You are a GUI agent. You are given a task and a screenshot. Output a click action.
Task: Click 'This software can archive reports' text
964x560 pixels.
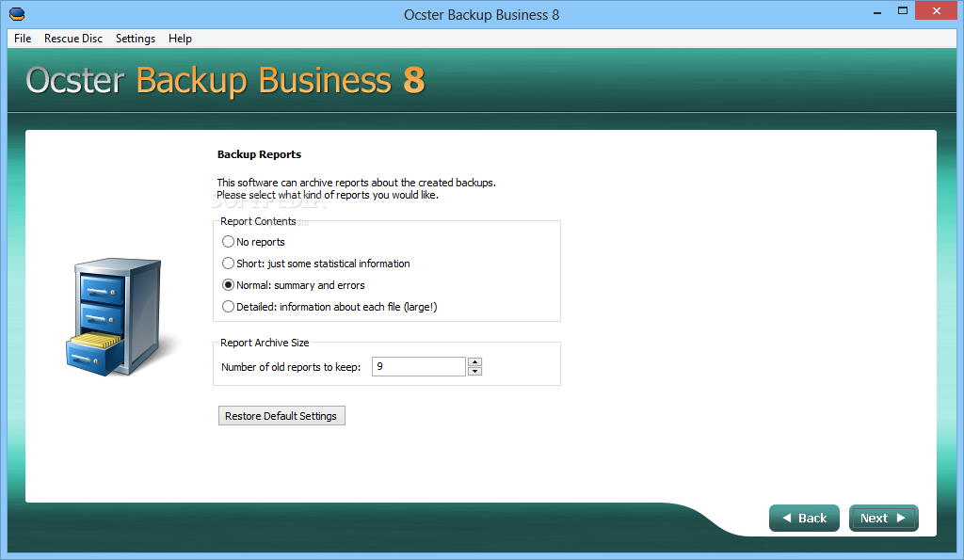[x=356, y=183]
